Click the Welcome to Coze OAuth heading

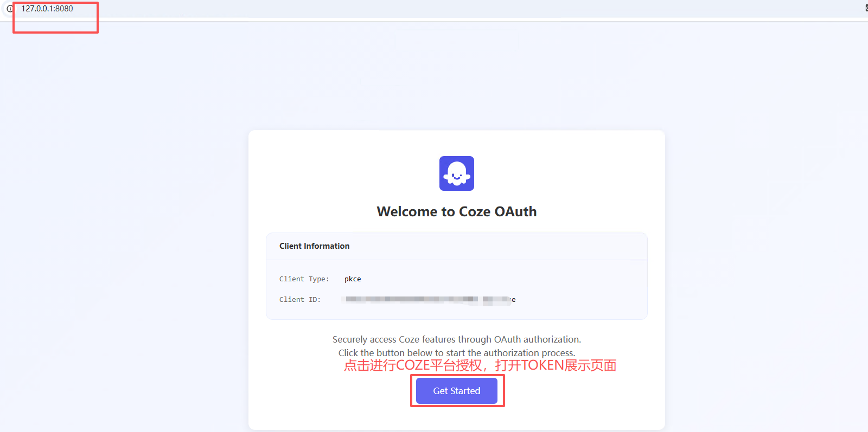(x=457, y=211)
